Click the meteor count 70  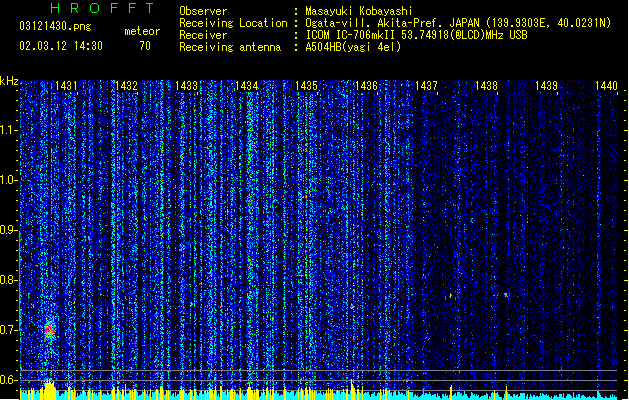click(145, 46)
